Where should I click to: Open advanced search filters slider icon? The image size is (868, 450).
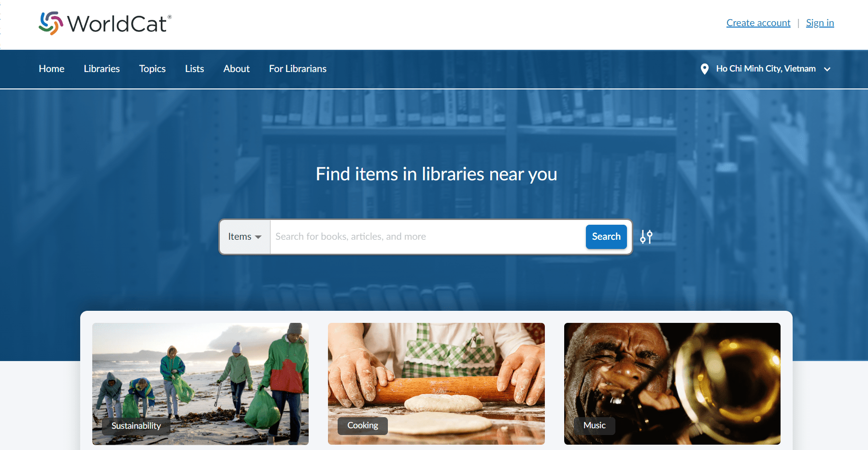tap(646, 237)
